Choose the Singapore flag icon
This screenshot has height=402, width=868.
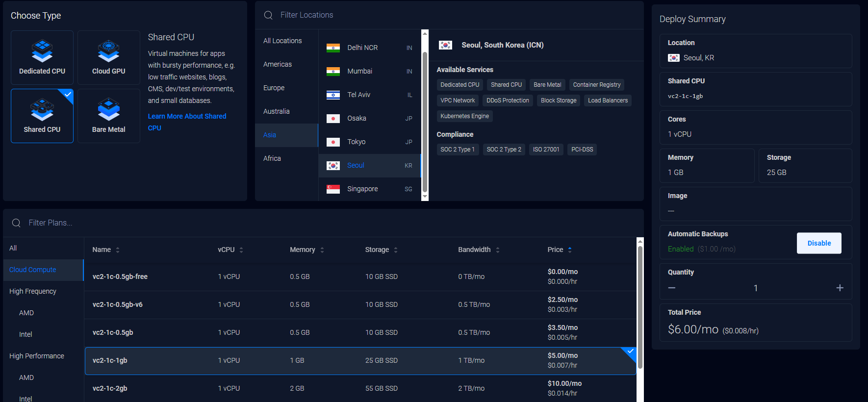tap(333, 189)
